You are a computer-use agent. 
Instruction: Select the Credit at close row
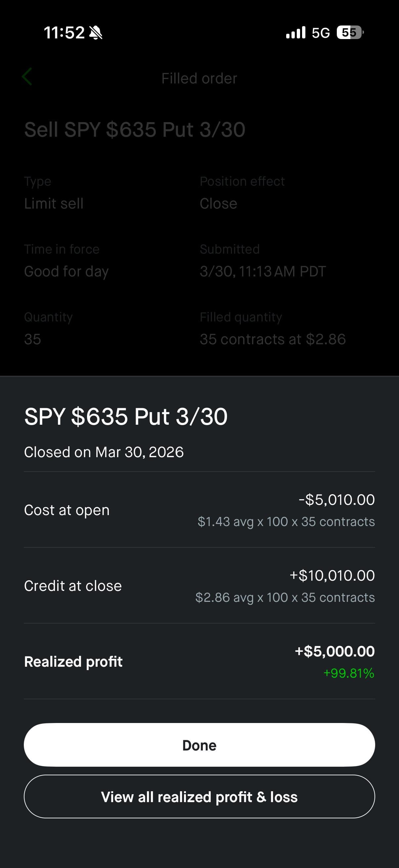(x=199, y=586)
